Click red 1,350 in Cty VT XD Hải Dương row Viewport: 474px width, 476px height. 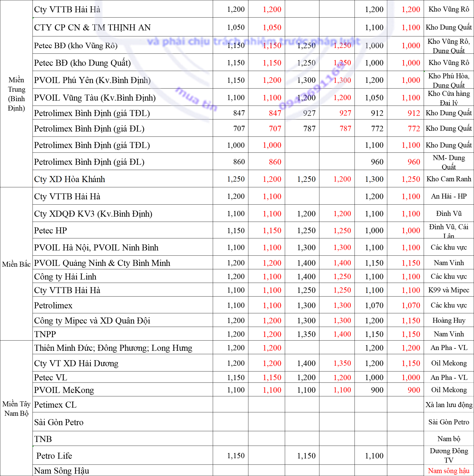coord(342,363)
